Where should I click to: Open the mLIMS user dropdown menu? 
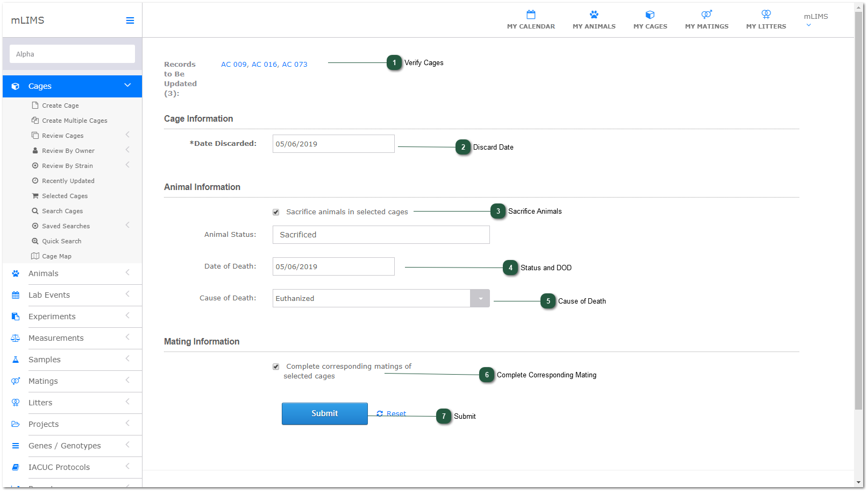(816, 20)
